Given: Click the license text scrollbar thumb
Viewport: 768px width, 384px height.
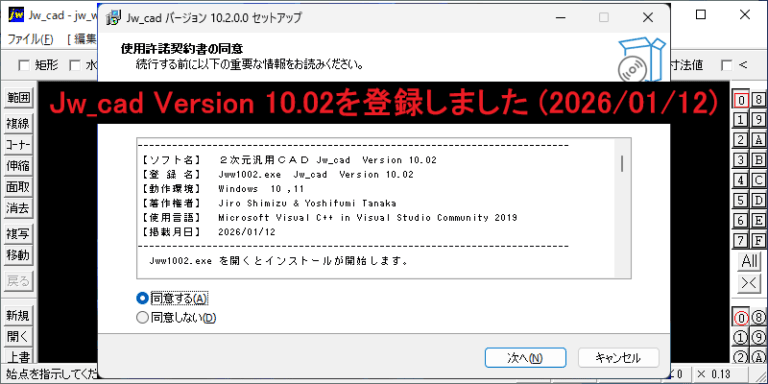Looking at the screenshot, I should pyautogui.click(x=622, y=164).
